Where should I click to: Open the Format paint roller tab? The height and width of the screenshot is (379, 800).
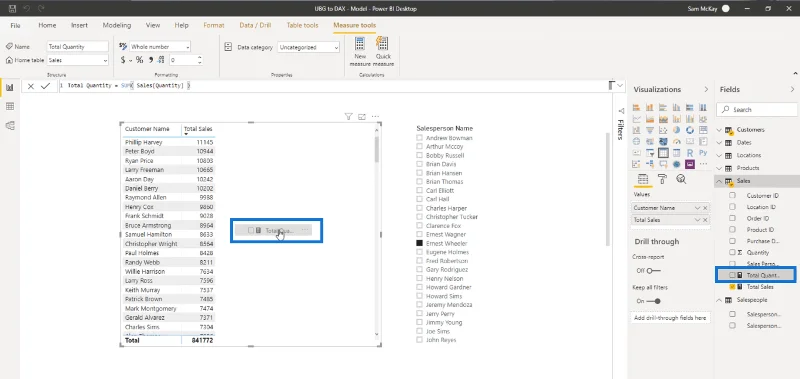point(662,179)
